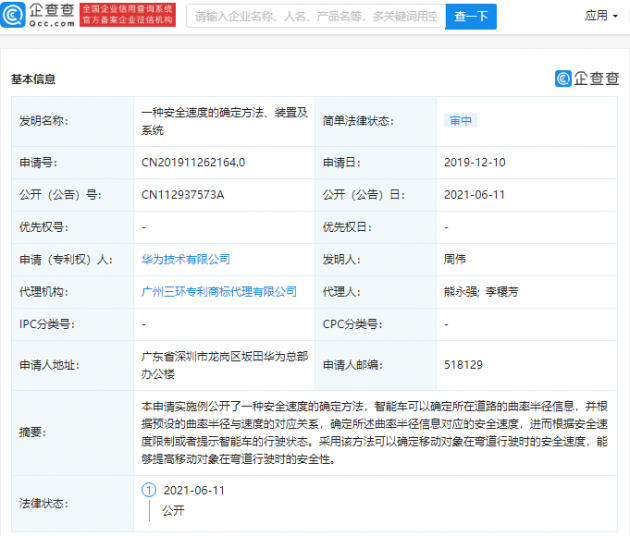Click the red official credit system banner

pyautogui.click(x=128, y=15)
